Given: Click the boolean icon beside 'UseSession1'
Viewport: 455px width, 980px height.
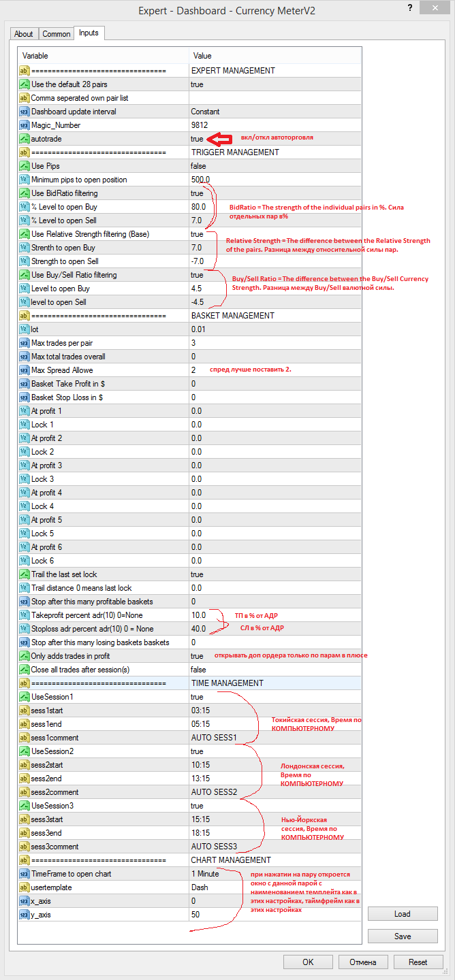Looking at the screenshot, I should pos(24,697).
